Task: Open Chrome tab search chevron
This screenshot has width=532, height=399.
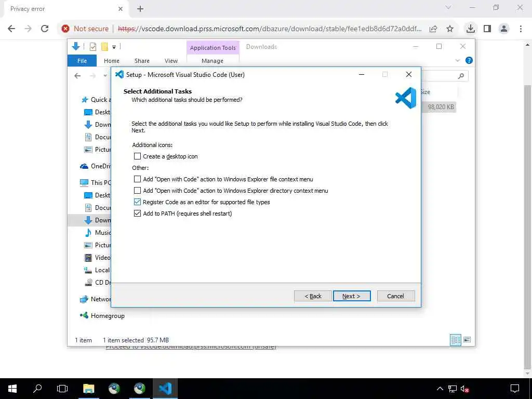Action: coord(448,7)
